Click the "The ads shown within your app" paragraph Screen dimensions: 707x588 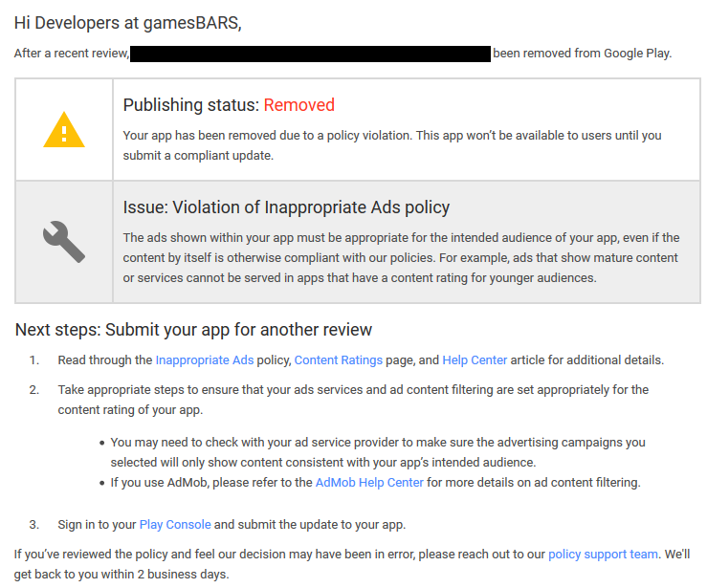[400, 257]
